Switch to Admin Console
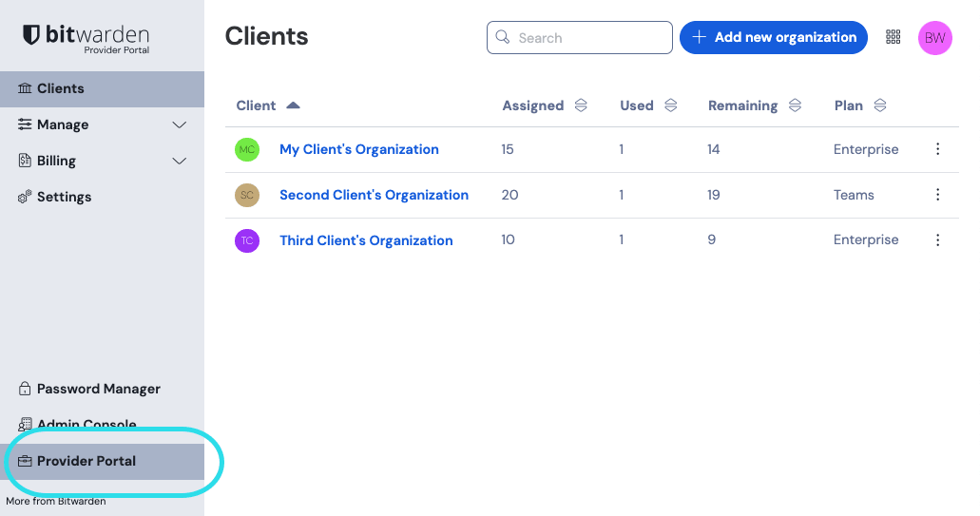Viewport: 980px width, 516px height. pos(102,425)
